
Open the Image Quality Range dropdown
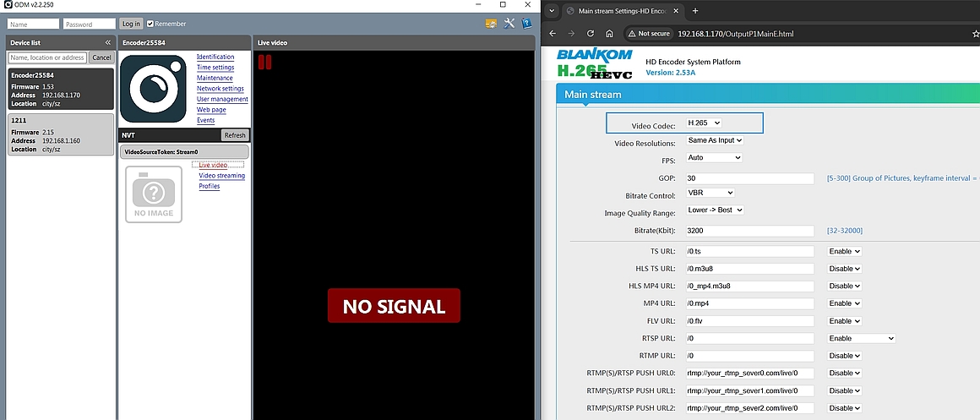(x=715, y=210)
